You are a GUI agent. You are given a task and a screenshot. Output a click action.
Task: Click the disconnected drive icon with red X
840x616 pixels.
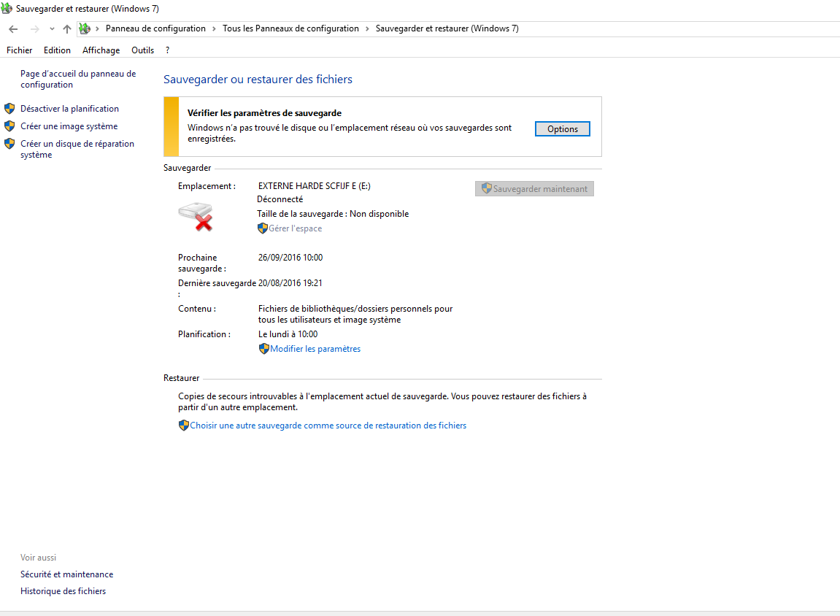click(x=196, y=217)
